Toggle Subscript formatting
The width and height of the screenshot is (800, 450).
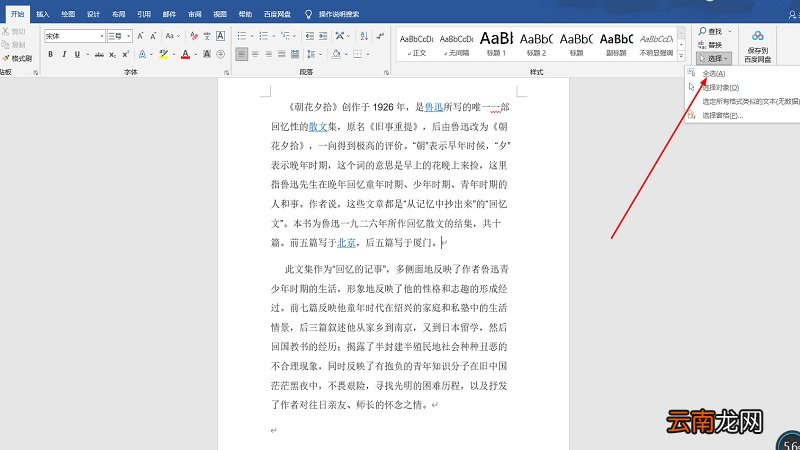pos(112,54)
